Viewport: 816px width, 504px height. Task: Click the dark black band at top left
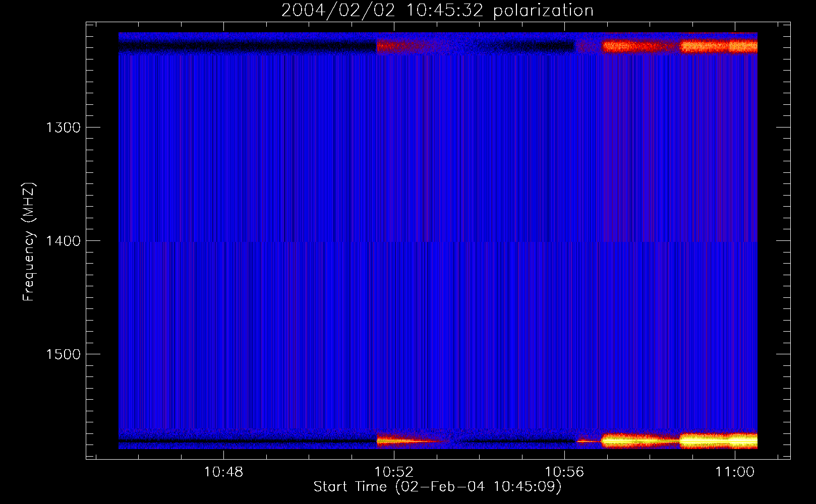247,46
